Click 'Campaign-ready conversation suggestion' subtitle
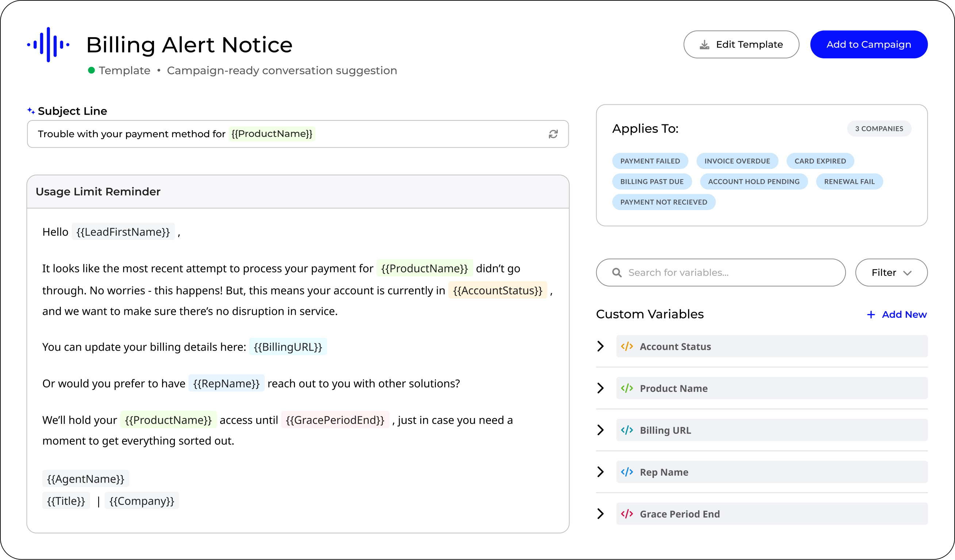Image resolution: width=955 pixels, height=560 pixels. (x=282, y=70)
